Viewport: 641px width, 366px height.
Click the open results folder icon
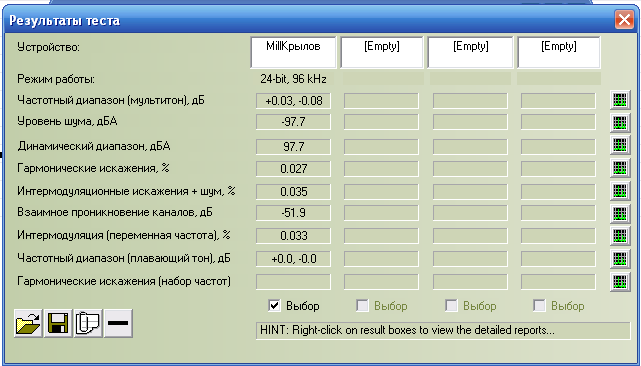click(x=28, y=323)
